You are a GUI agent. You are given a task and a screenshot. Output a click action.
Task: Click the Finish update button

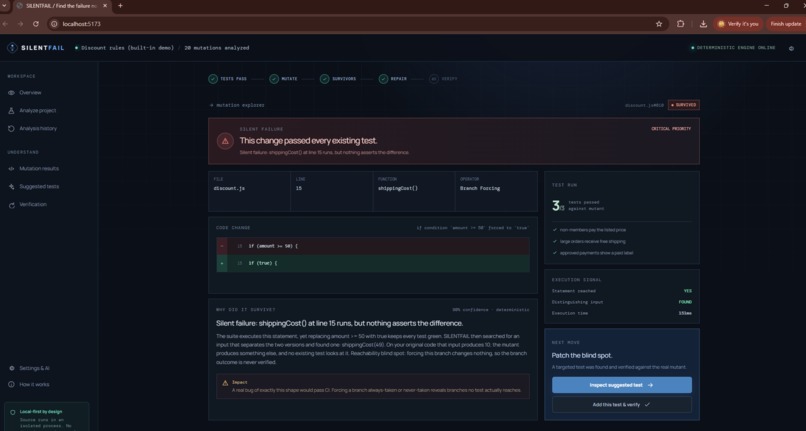[x=785, y=24]
